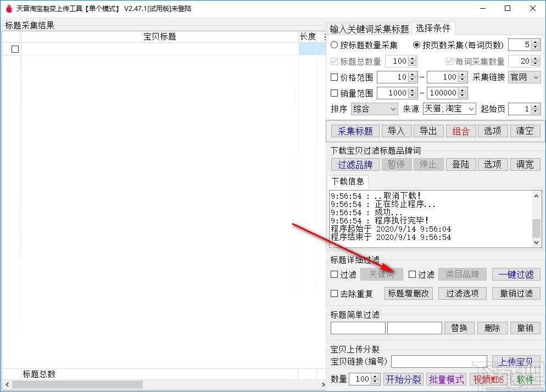Click the 采集标题 button
The image size is (546, 392).
click(355, 131)
